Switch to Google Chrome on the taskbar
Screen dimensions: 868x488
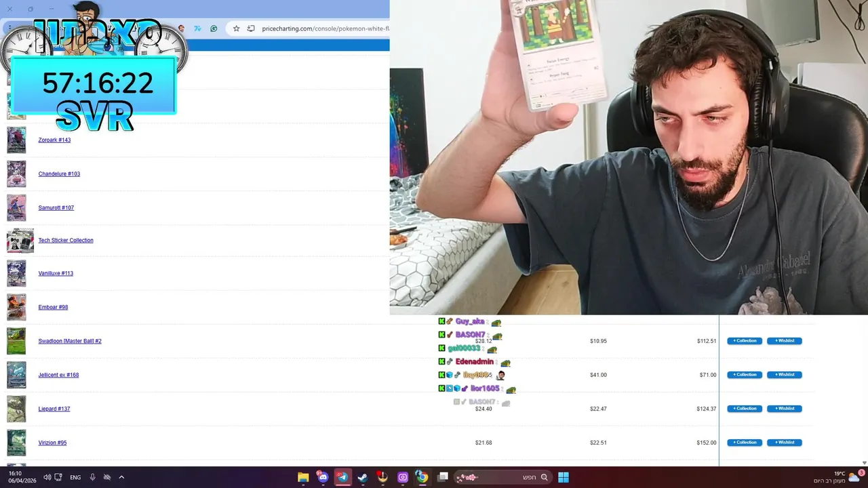pyautogui.click(x=422, y=477)
